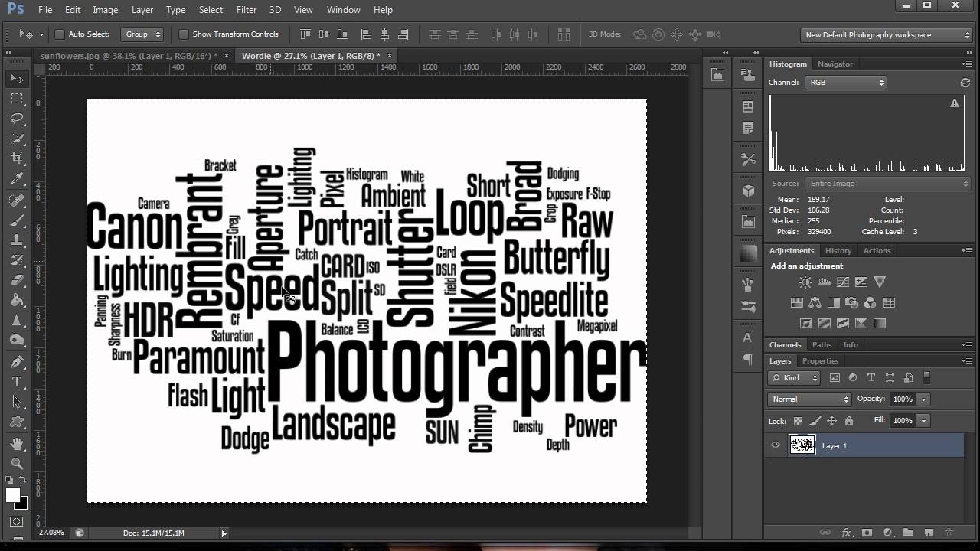Add a Brightness/Contrast adjustment
This screenshot has height=551, width=980.
(x=805, y=282)
